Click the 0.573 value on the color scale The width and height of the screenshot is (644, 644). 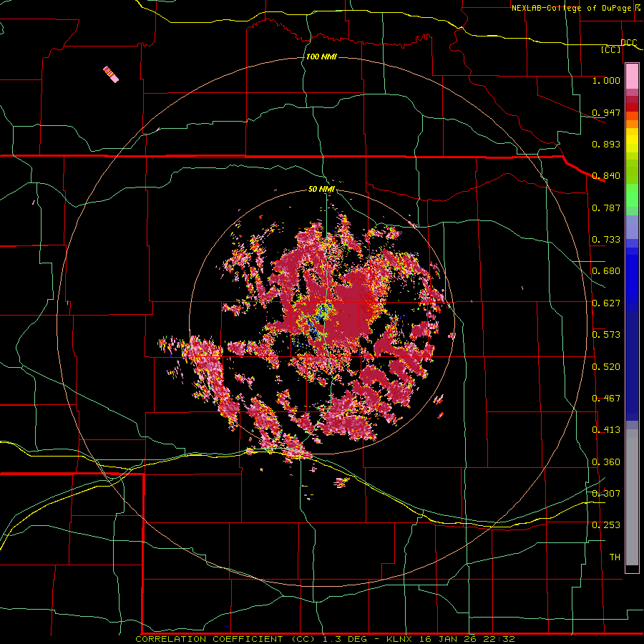click(606, 335)
